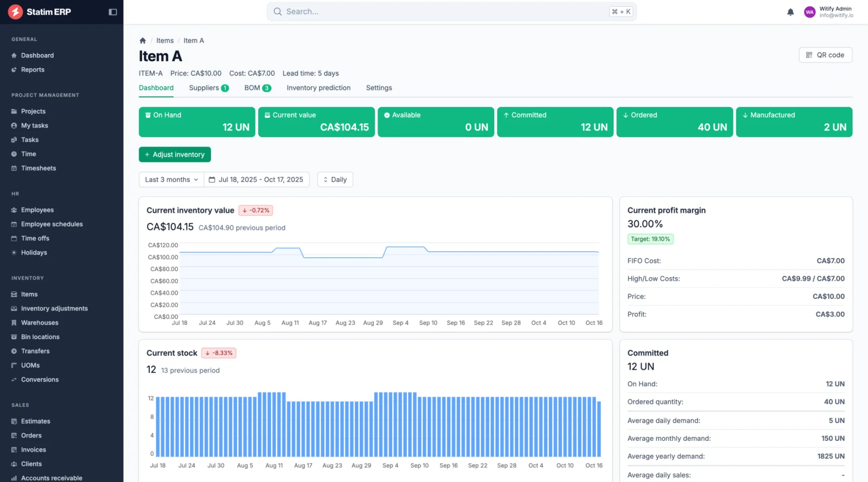This screenshot has height=482, width=868.
Task: Click the Time offs icon
Action: coord(14,238)
